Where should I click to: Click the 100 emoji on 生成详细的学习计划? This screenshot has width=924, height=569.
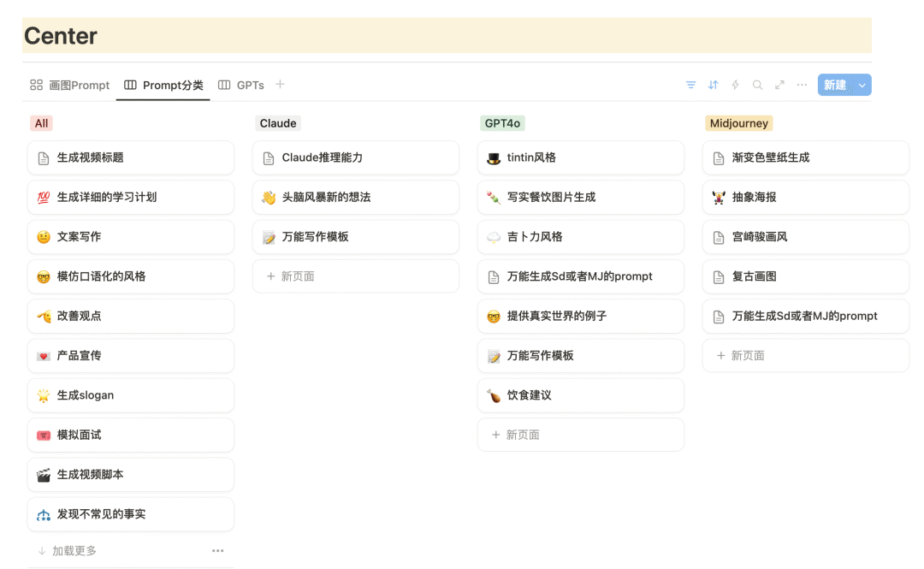pyautogui.click(x=44, y=198)
